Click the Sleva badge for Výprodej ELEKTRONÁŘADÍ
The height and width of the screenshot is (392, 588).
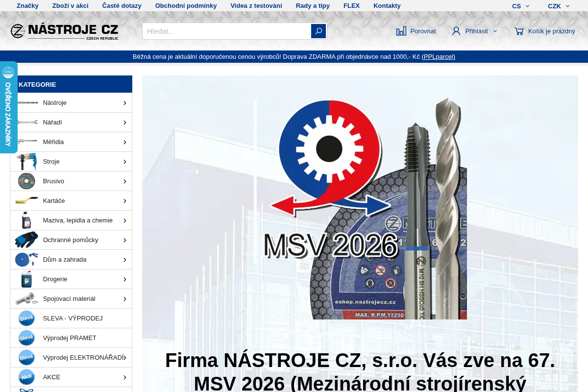(x=26, y=357)
